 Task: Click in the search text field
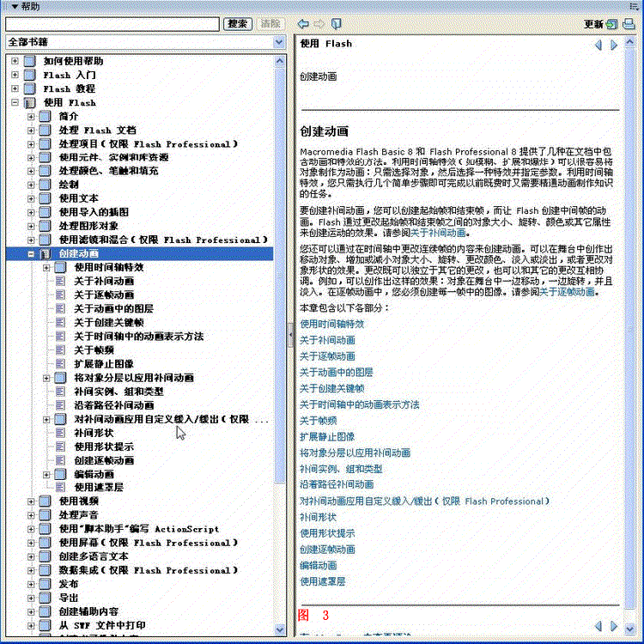tap(112, 24)
